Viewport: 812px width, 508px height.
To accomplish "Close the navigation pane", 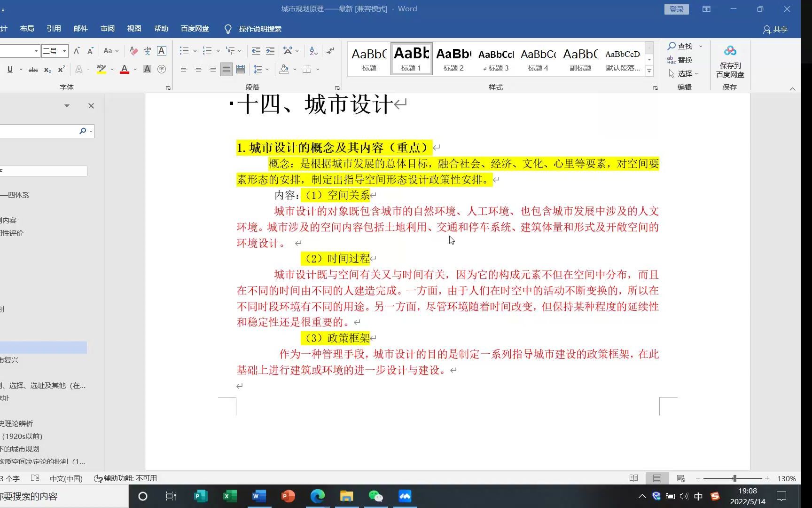I will click(x=91, y=106).
